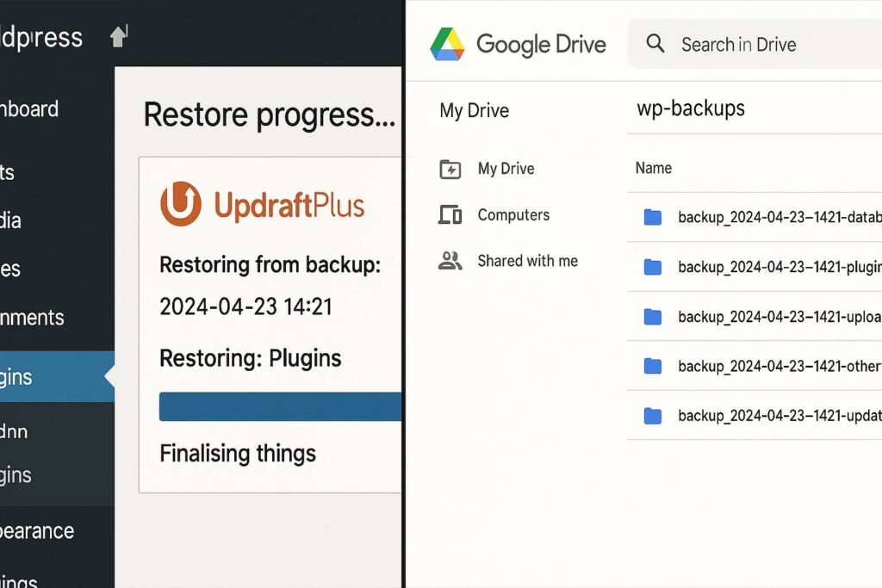Click the Shared with me people icon

pos(450,261)
